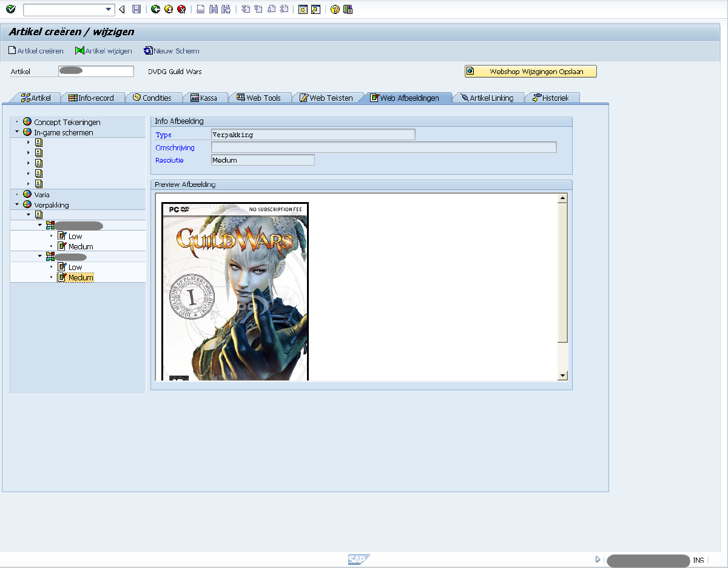Click the Webshop Wijzigingen Opslaan button
The height and width of the screenshot is (568, 728).
pyautogui.click(x=531, y=72)
